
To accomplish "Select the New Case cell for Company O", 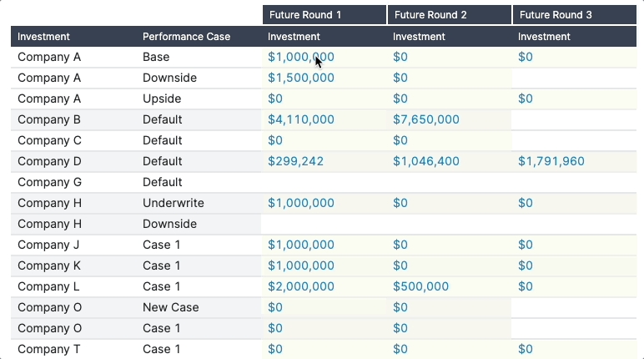I will tap(171, 307).
